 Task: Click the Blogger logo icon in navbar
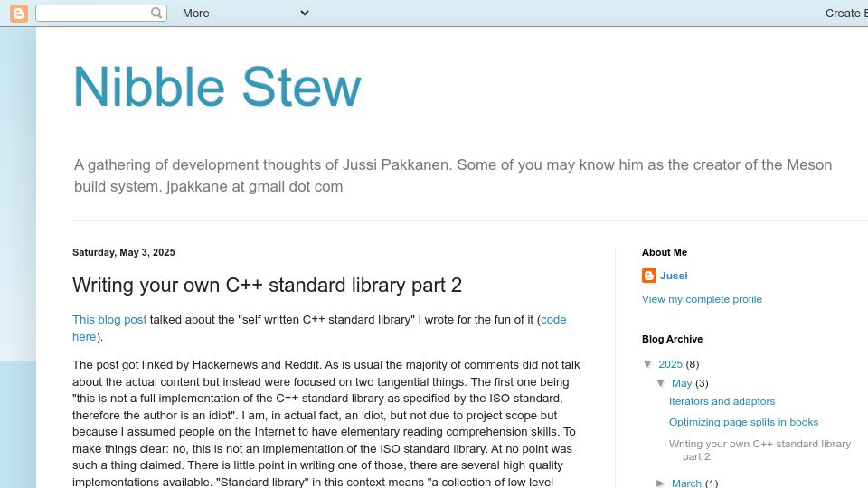click(19, 14)
